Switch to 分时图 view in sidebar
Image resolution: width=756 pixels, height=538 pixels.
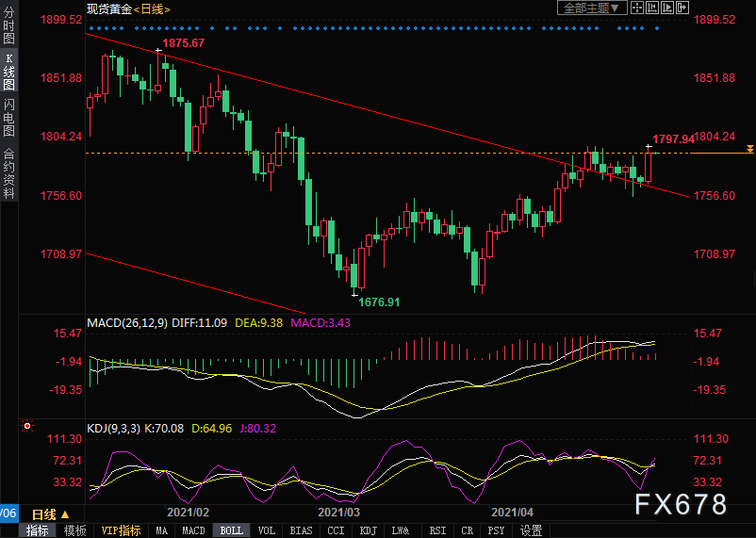click(x=8, y=25)
